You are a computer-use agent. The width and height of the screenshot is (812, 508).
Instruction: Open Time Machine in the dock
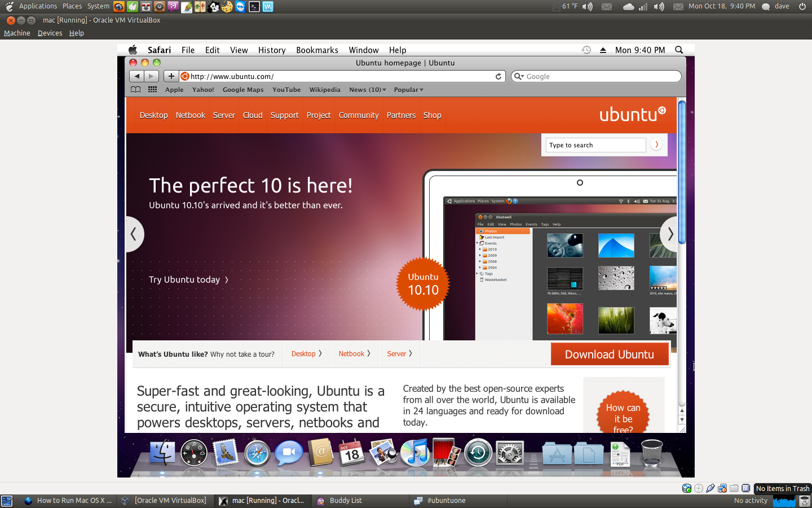[478, 453]
